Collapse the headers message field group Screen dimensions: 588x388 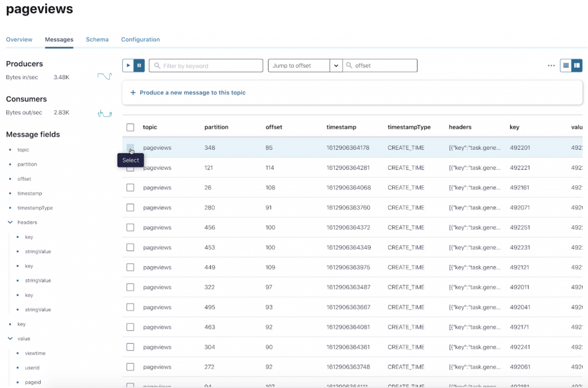point(10,222)
